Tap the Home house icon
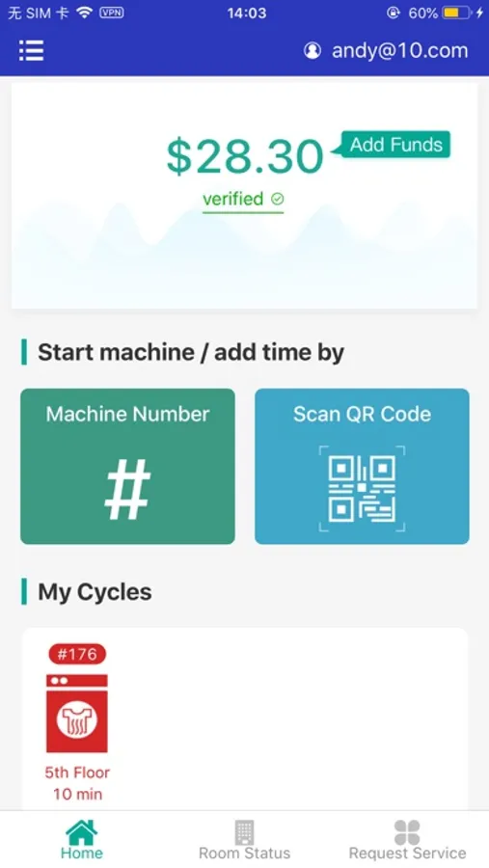Image resolution: width=489 pixels, height=868 pixels. [x=81, y=832]
